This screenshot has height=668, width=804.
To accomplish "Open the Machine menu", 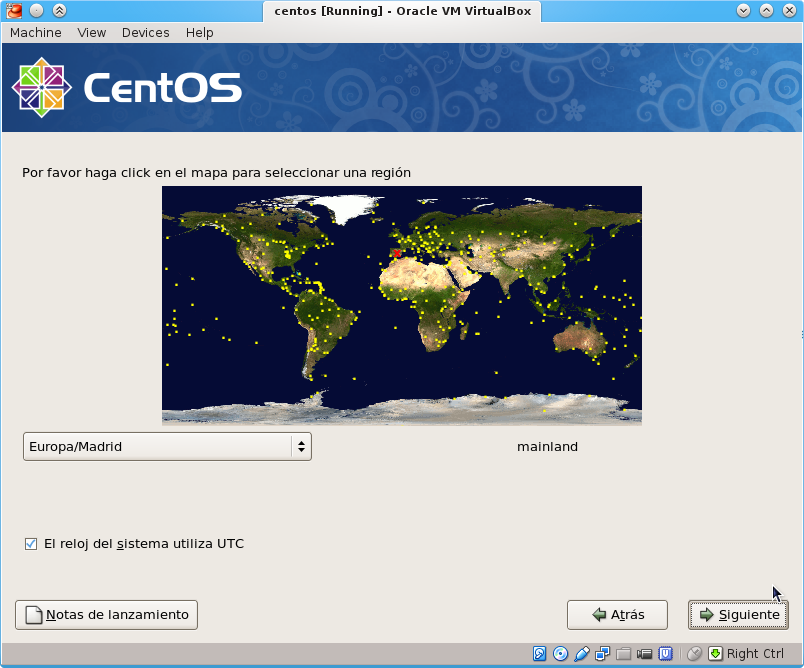I will 35,32.
